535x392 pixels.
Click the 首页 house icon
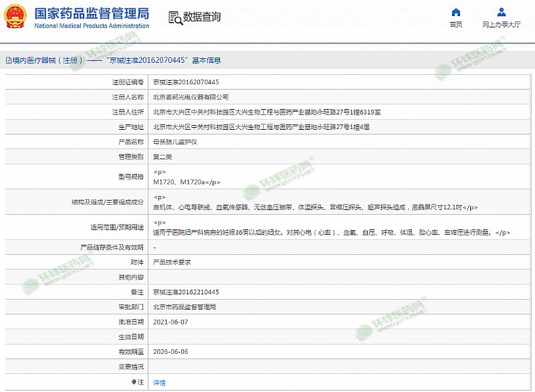tap(456, 12)
